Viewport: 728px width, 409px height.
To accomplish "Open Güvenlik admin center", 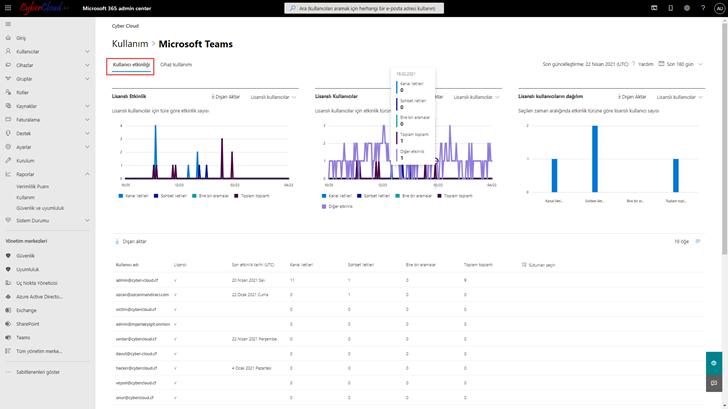I will 25,256.
